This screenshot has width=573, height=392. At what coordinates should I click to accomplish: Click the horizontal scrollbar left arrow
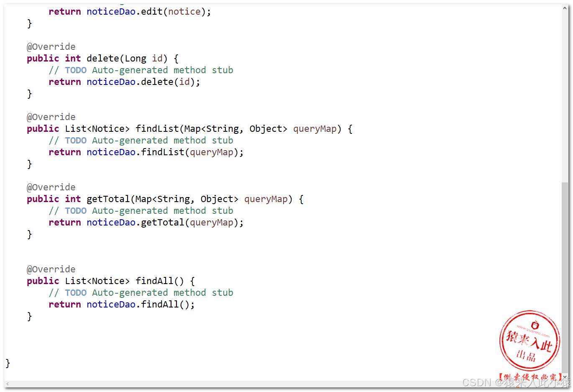[x=8, y=384]
